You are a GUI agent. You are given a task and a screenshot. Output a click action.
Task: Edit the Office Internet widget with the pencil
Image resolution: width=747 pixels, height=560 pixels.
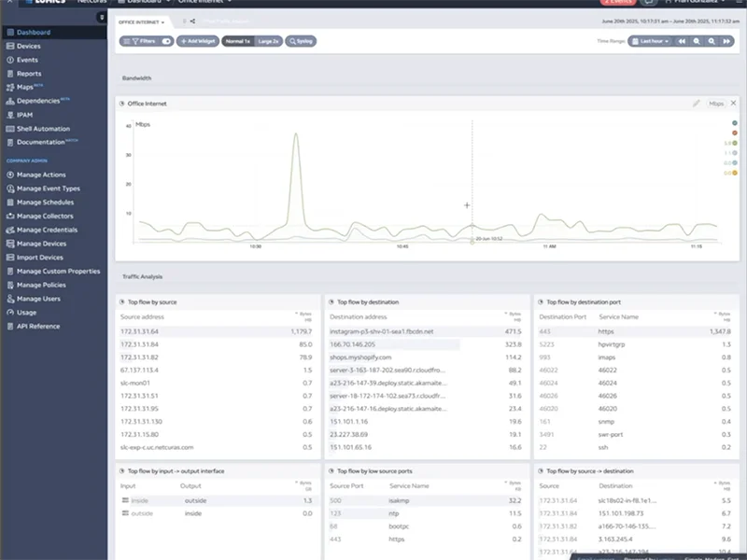696,104
